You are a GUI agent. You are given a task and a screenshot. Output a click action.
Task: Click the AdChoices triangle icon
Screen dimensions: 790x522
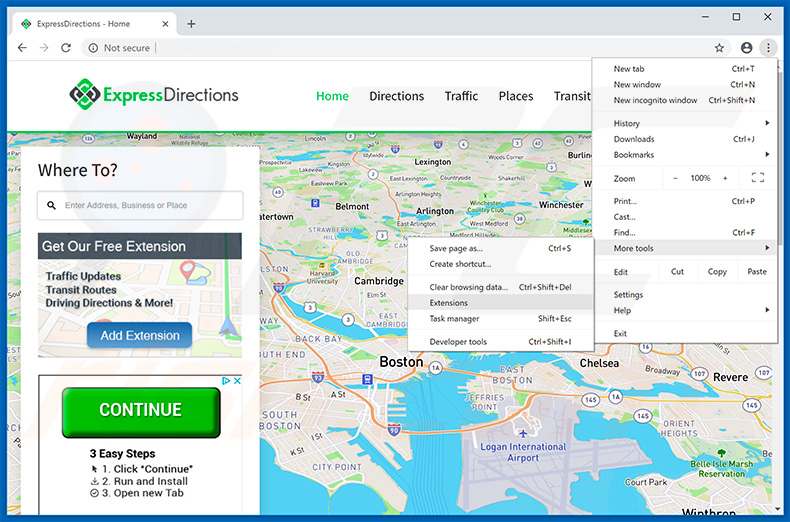click(x=226, y=381)
